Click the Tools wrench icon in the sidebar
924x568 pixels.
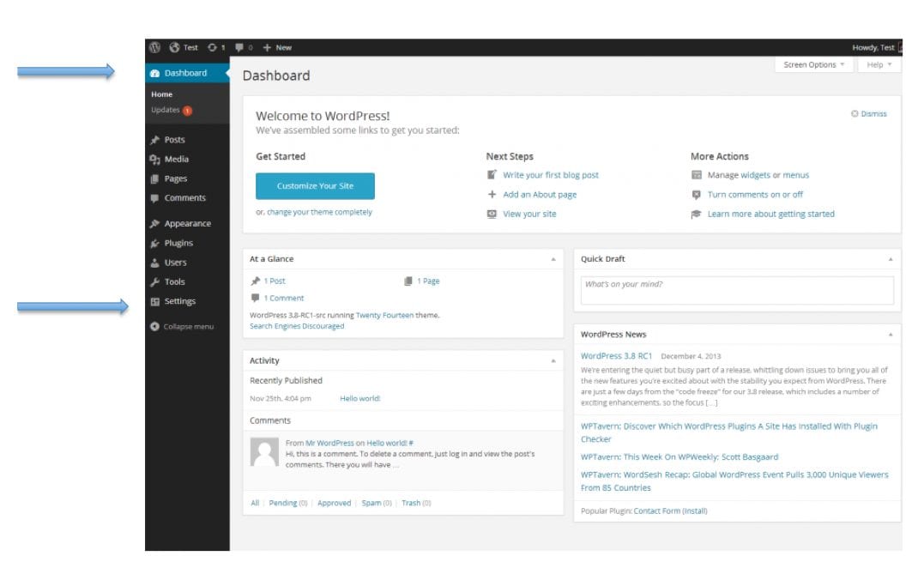[x=155, y=281]
